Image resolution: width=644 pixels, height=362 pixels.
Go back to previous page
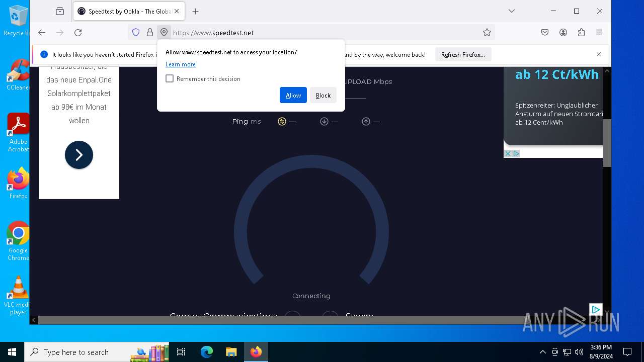(x=42, y=32)
